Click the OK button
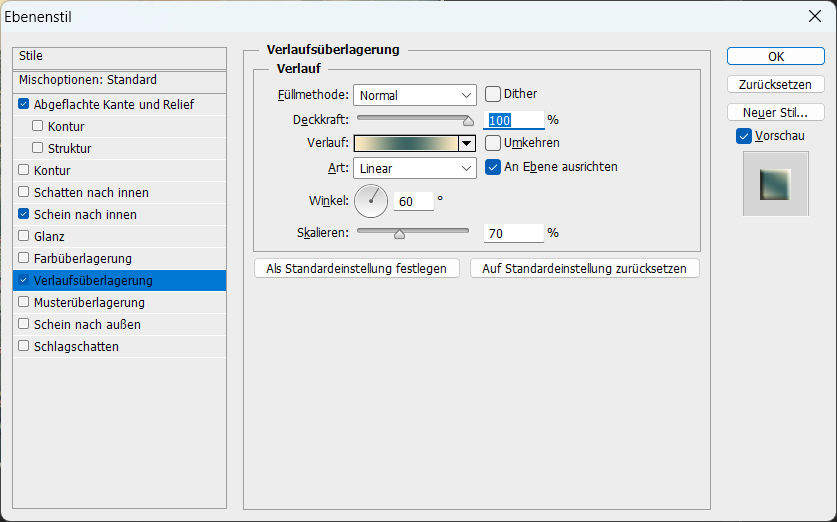 pyautogui.click(x=776, y=57)
